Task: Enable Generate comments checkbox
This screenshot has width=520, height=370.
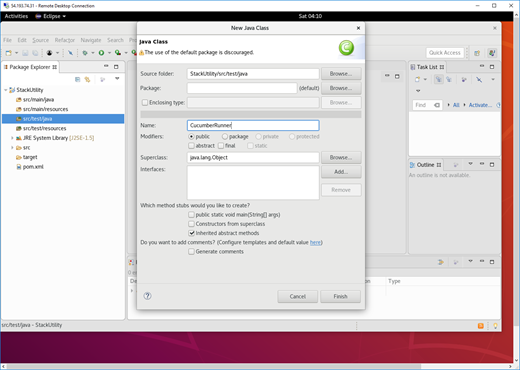Action: pyautogui.click(x=191, y=252)
